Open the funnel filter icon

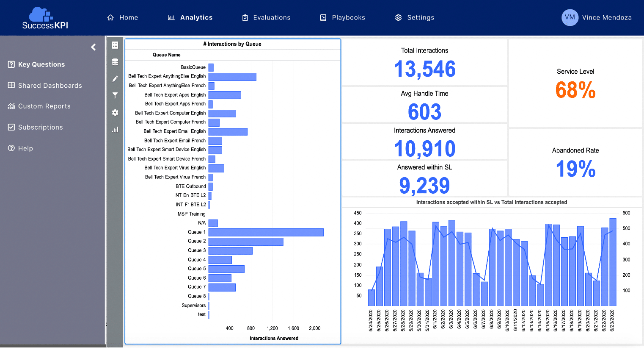(x=115, y=96)
